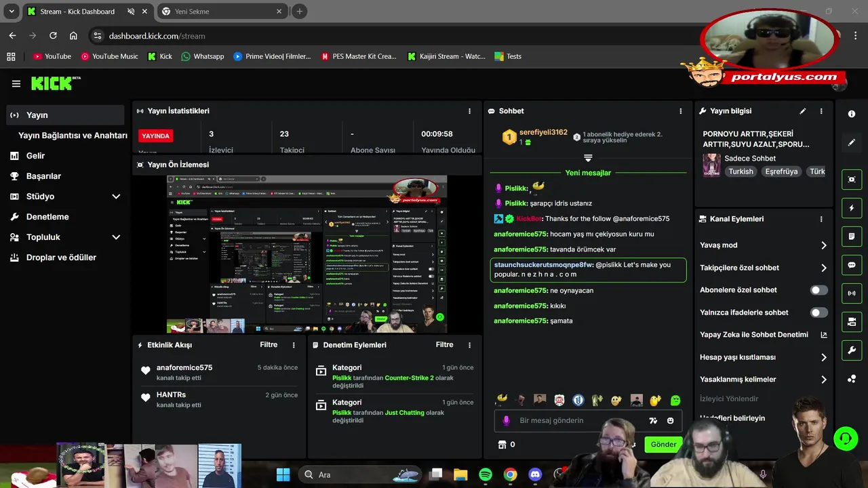Toggle Yalnızca ifadelerle sohbet switch
Image resolution: width=868 pixels, height=488 pixels.
(819, 312)
